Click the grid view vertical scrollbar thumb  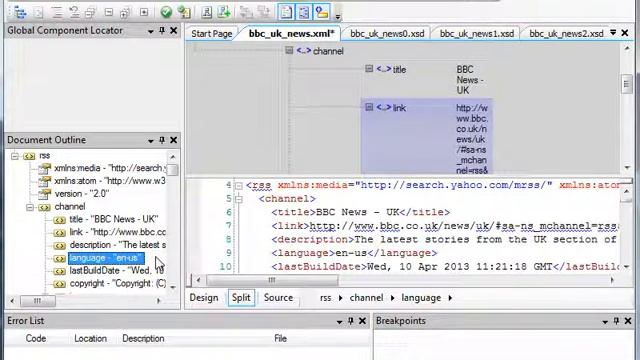627,84
